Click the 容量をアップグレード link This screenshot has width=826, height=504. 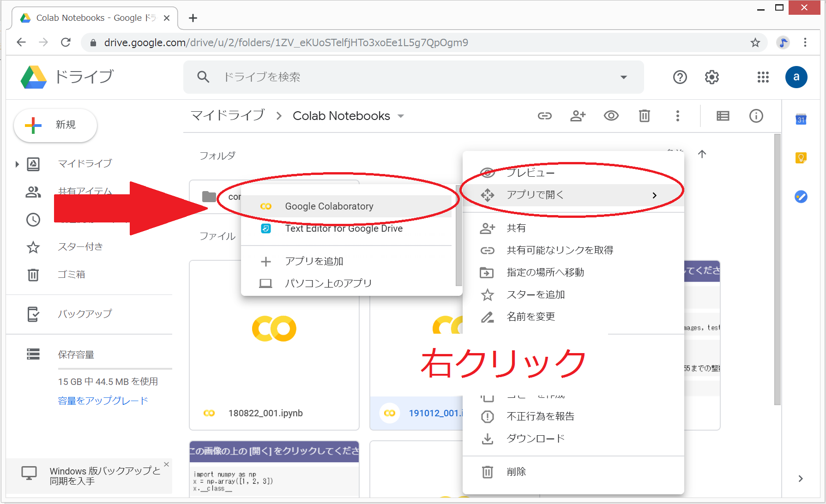coord(103,401)
